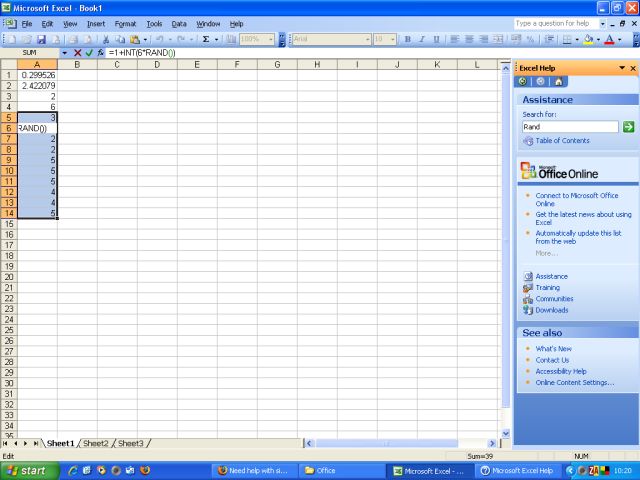Click the horizontal scrollbar thumb
Screen dimensions: 640x480
(387, 443)
